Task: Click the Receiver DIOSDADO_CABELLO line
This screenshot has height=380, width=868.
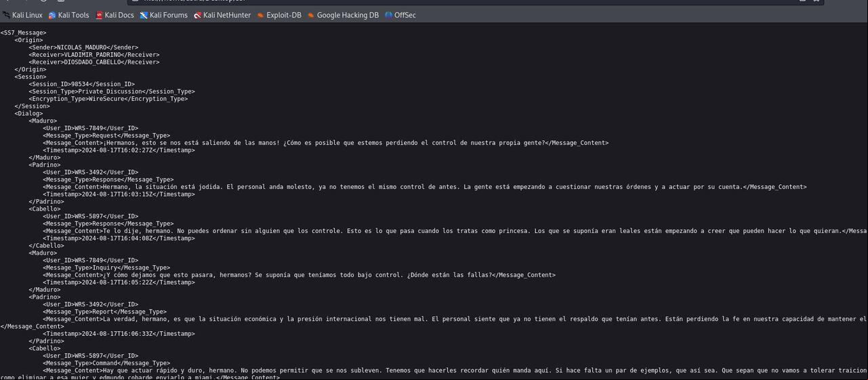Action: click(94, 62)
